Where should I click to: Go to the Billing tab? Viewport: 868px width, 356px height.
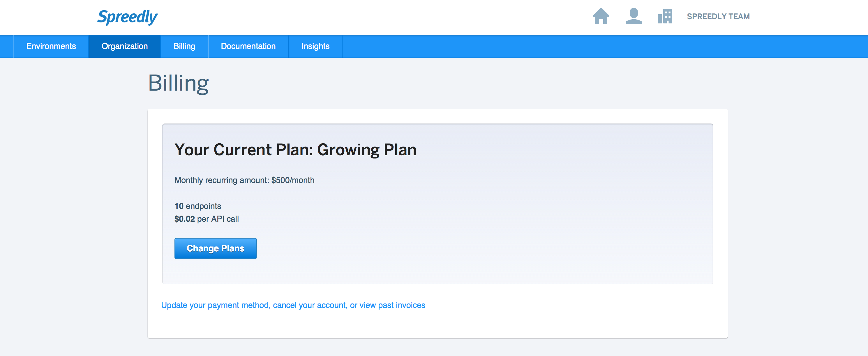[x=184, y=46]
